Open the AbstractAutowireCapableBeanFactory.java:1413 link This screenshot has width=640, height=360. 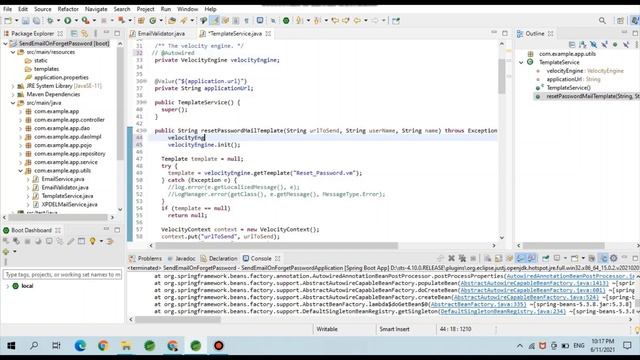tap(534, 283)
